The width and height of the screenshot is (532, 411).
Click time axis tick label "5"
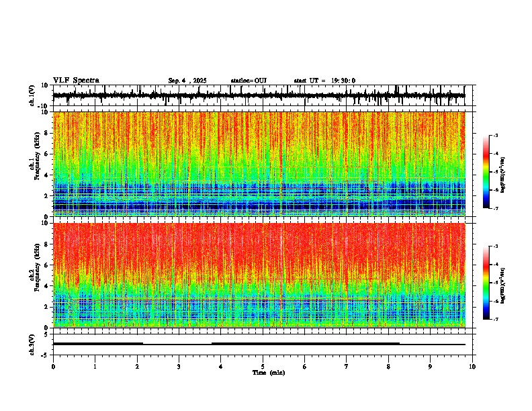(263, 367)
